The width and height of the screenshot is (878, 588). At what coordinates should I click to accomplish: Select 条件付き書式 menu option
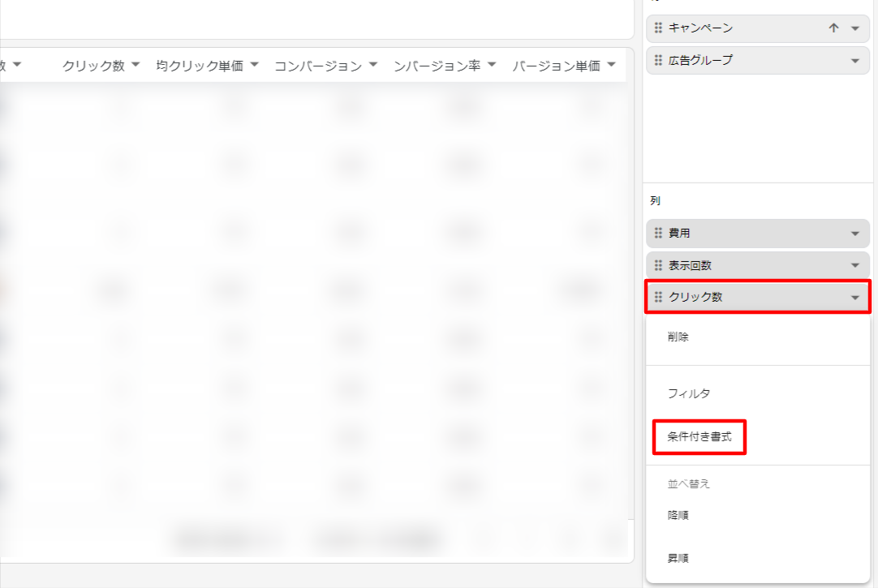699,437
